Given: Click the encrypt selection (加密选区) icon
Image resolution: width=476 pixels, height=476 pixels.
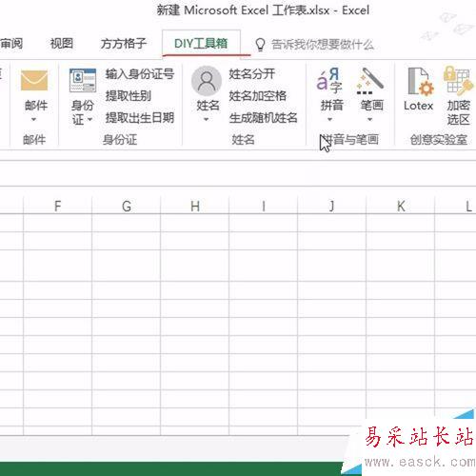Looking at the screenshot, I should coord(459,81).
